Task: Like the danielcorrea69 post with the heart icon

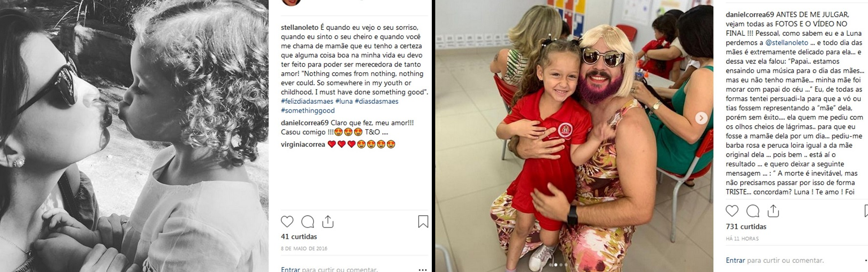Action: coord(732,211)
